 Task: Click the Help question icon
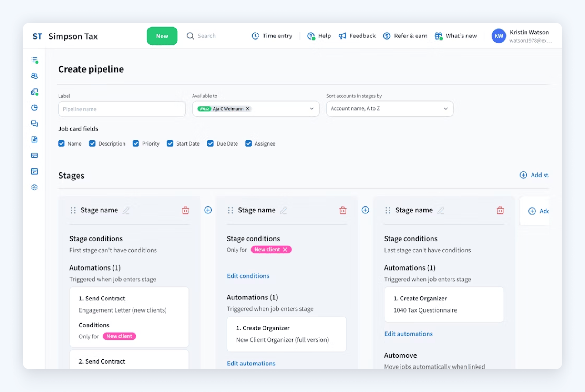point(311,36)
